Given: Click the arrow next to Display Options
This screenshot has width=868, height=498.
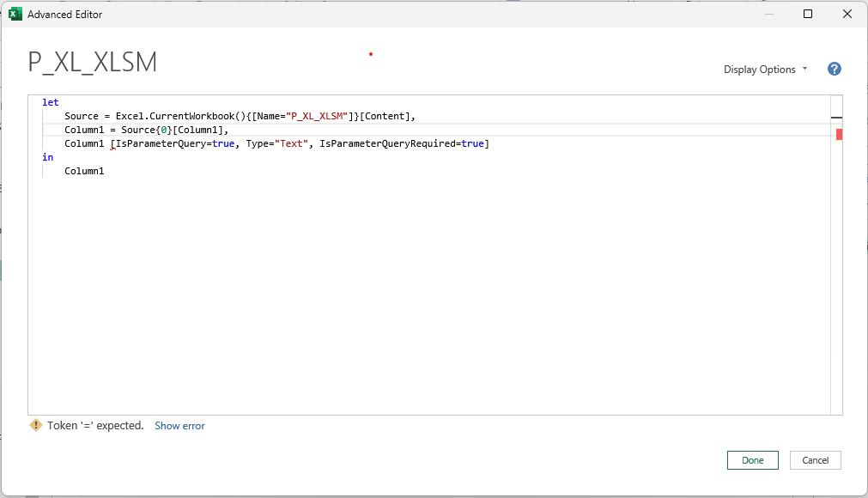Looking at the screenshot, I should [804, 69].
